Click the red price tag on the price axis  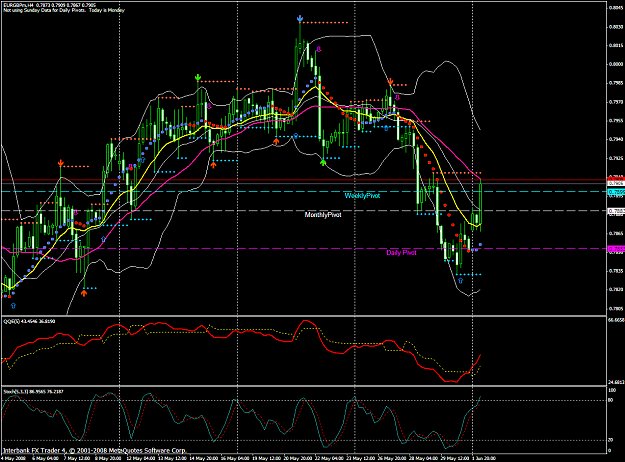point(616,179)
